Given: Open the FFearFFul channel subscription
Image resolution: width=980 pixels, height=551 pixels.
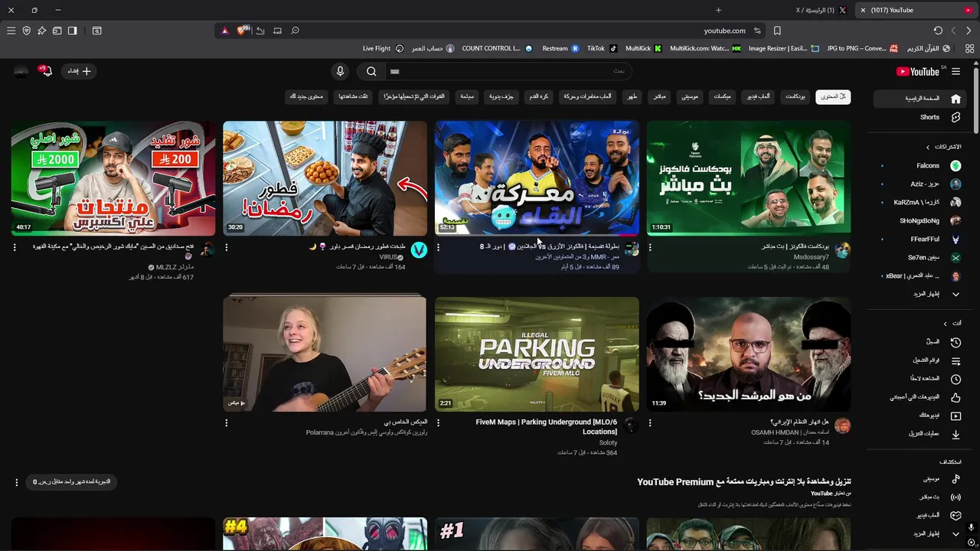Looking at the screenshot, I should (x=919, y=239).
